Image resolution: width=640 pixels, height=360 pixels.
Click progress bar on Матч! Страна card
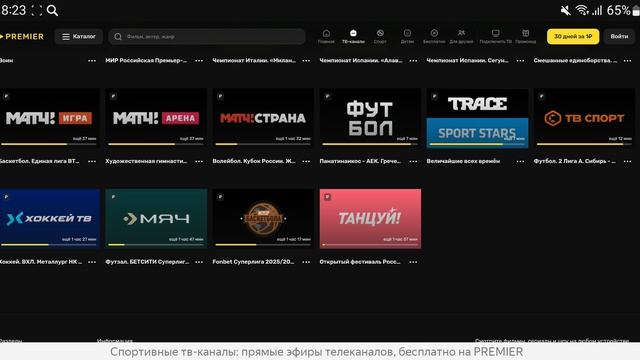(263, 144)
